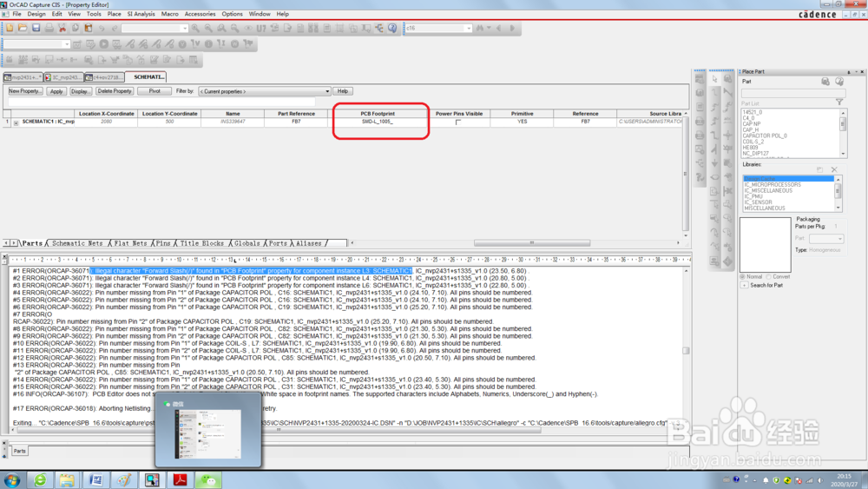
Task: Click the New document toolbar icon
Action: (x=10, y=28)
